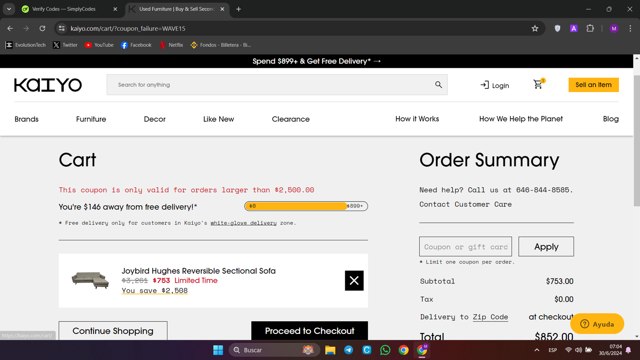
Task: Open Google Chrome from the taskbar
Action: point(403,350)
